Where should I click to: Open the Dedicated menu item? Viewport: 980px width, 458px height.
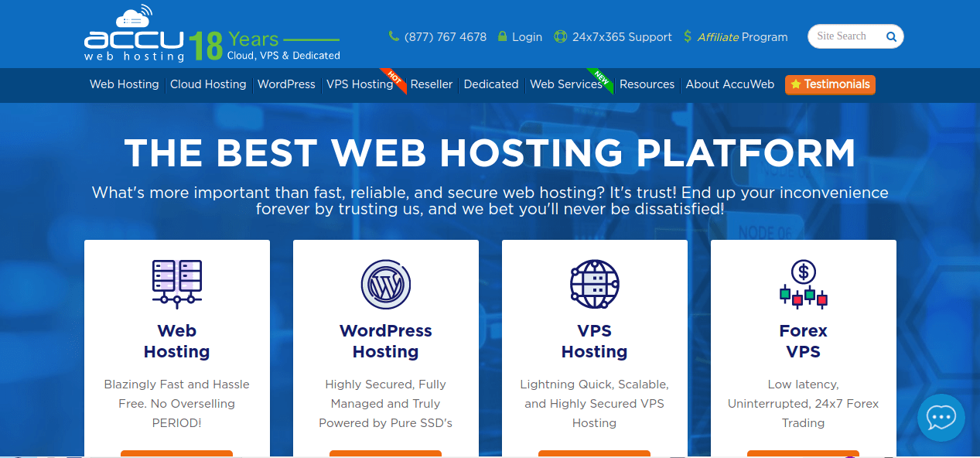click(x=491, y=84)
